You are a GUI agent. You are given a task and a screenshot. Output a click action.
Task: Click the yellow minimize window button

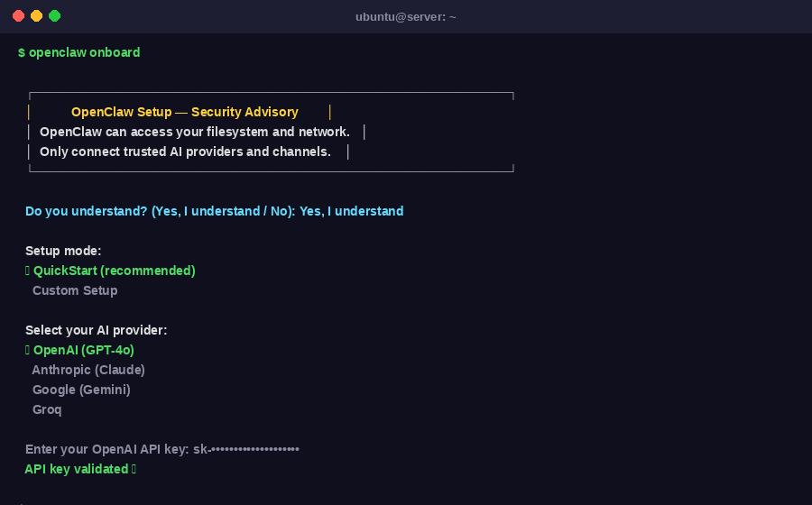click(36, 16)
